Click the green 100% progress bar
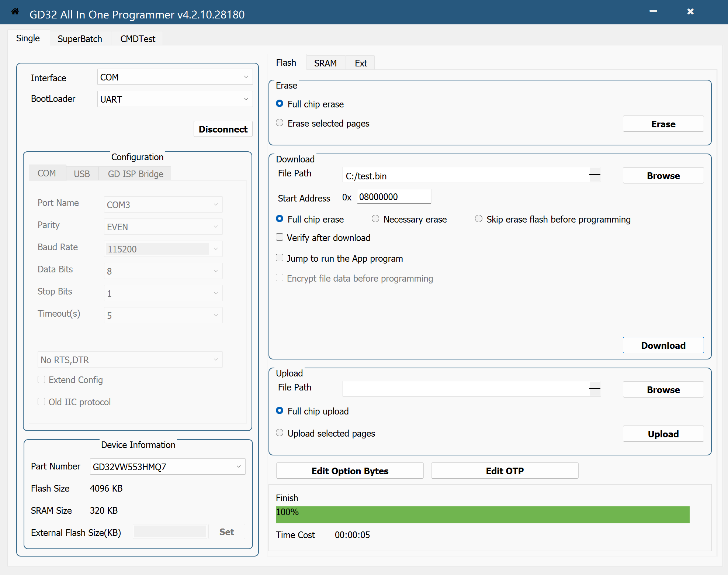728x575 pixels. (x=482, y=515)
